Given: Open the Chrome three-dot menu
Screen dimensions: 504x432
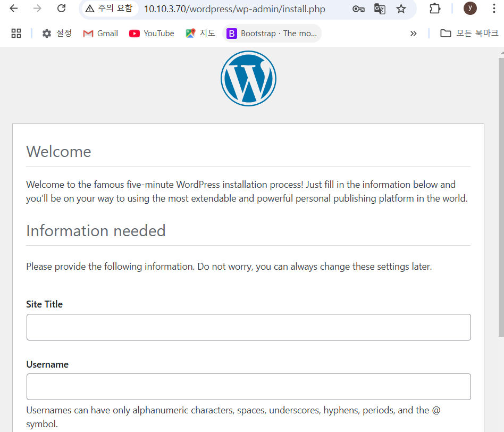Looking at the screenshot, I should tap(494, 9).
